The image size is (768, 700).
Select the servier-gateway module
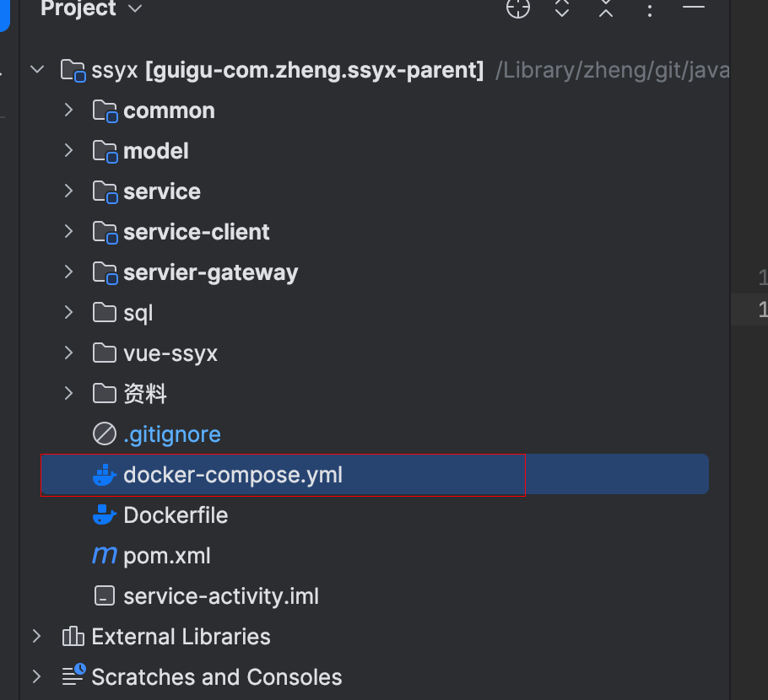(x=210, y=272)
